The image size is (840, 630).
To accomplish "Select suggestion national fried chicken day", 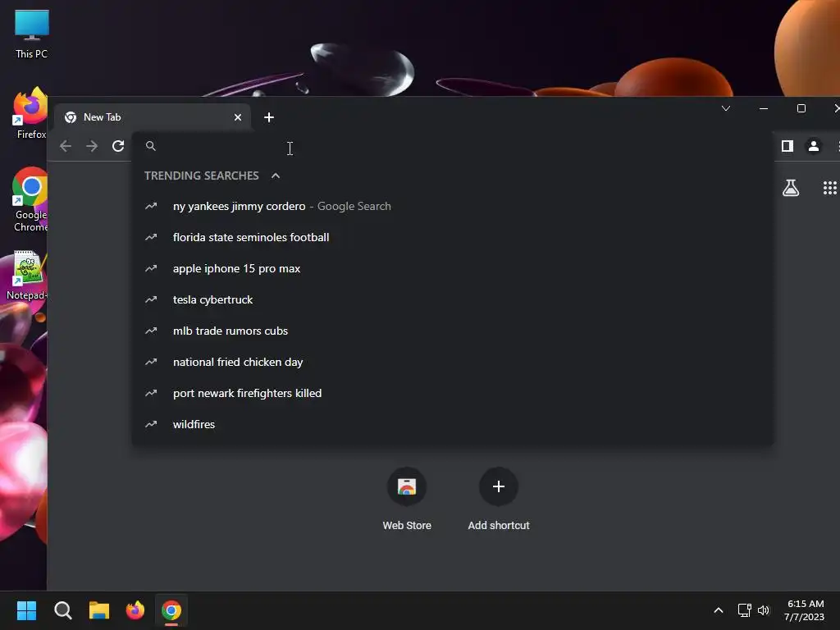I will tap(453, 362).
